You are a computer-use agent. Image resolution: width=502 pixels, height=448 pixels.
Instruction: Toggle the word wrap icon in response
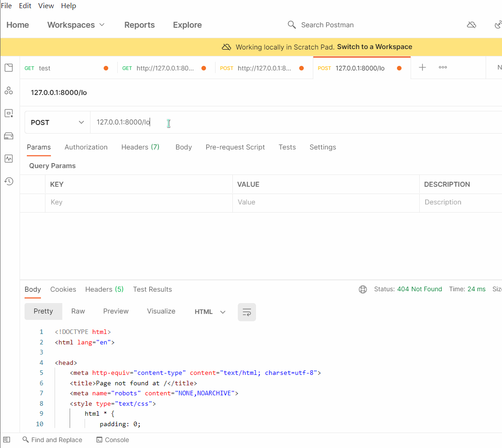[247, 312]
